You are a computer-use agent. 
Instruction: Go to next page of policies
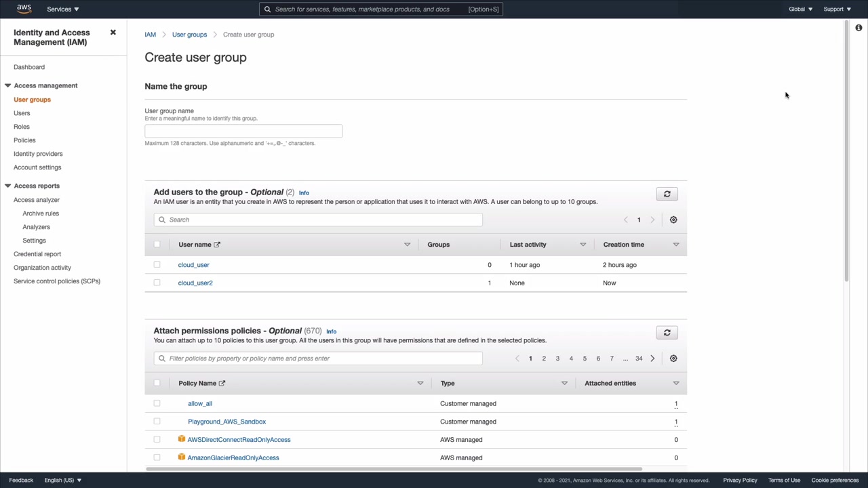(x=652, y=359)
